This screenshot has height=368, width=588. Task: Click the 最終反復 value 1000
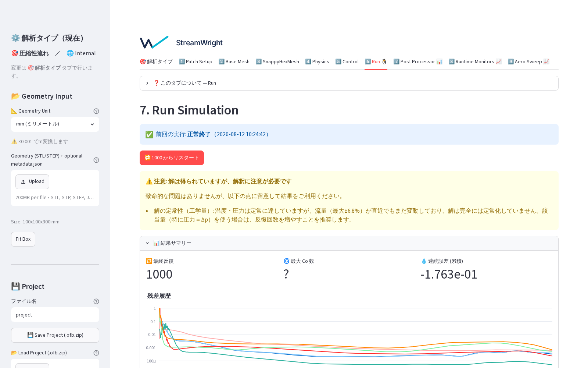159,275
